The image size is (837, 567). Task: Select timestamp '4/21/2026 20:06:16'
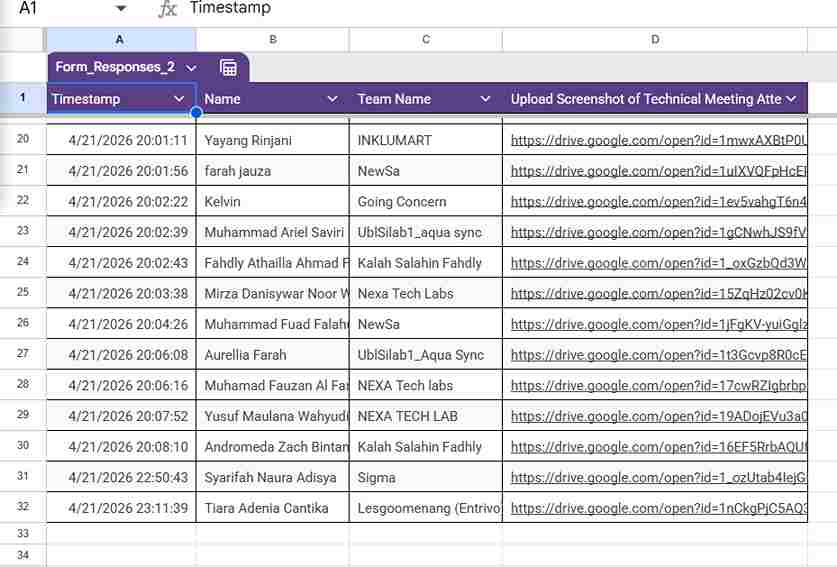click(x=121, y=385)
